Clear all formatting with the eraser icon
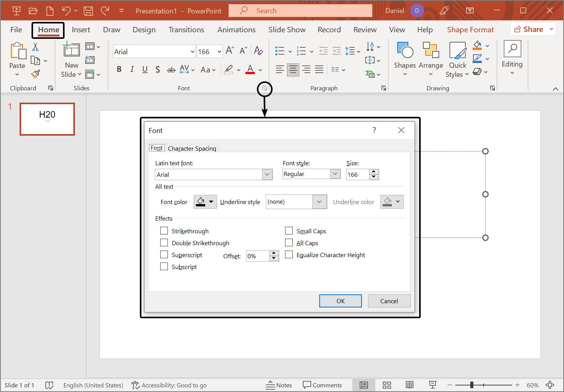Viewport: 564px width, 392px height. (x=259, y=51)
